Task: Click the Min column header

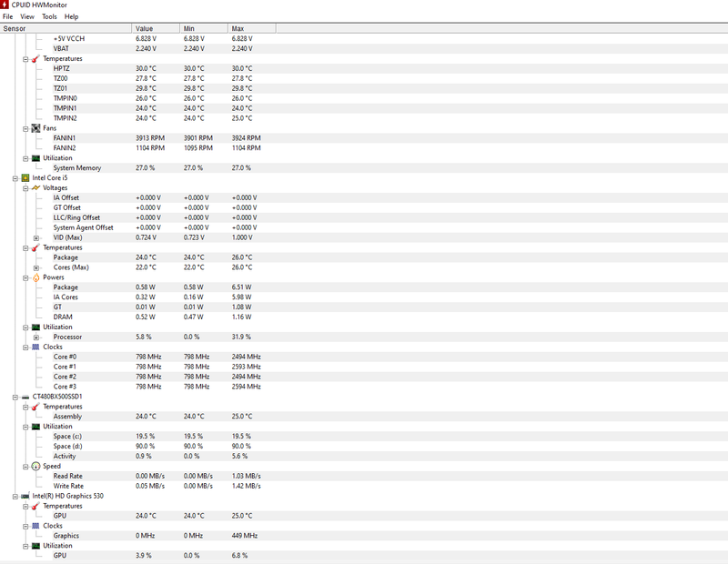Action: tap(204, 28)
